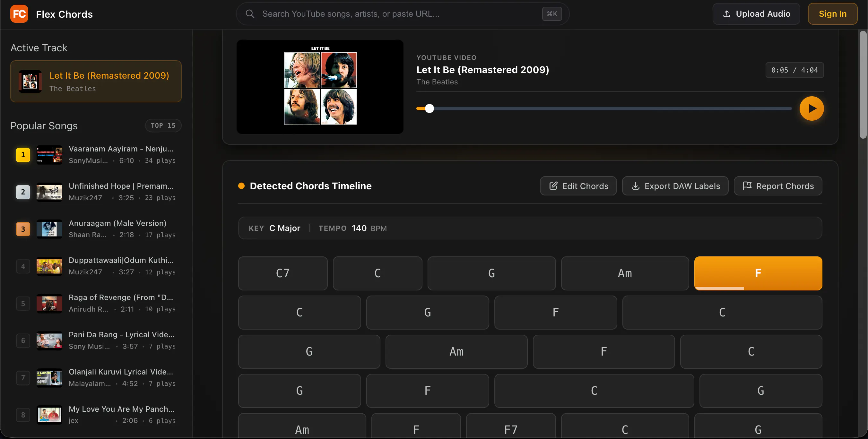The image size is (868, 439).
Task: Select the F7 chord block
Action: click(511, 426)
